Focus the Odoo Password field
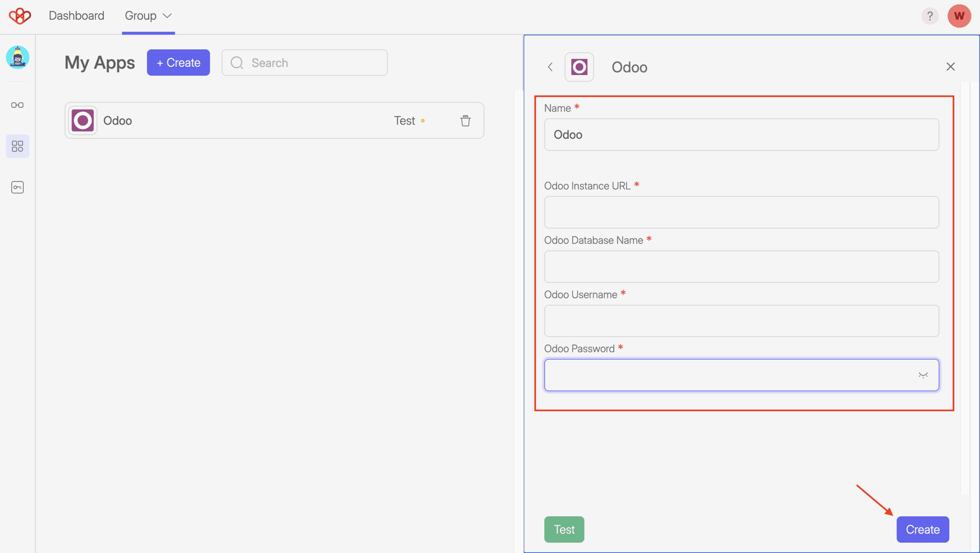The height and width of the screenshot is (553, 980). (742, 375)
